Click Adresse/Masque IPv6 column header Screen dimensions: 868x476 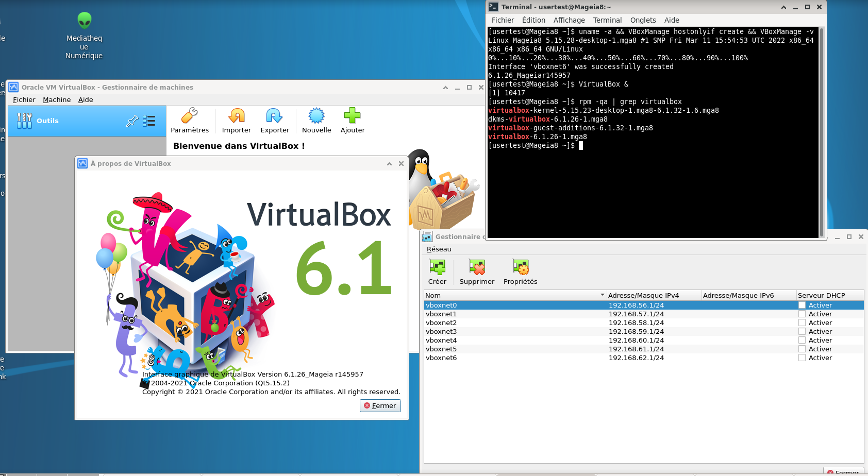pyautogui.click(x=748, y=295)
